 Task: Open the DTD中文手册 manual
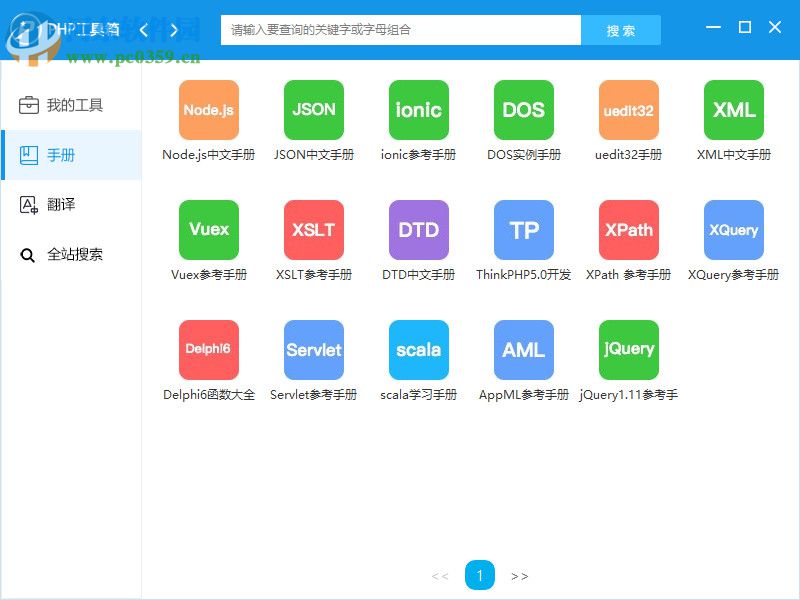(x=418, y=230)
